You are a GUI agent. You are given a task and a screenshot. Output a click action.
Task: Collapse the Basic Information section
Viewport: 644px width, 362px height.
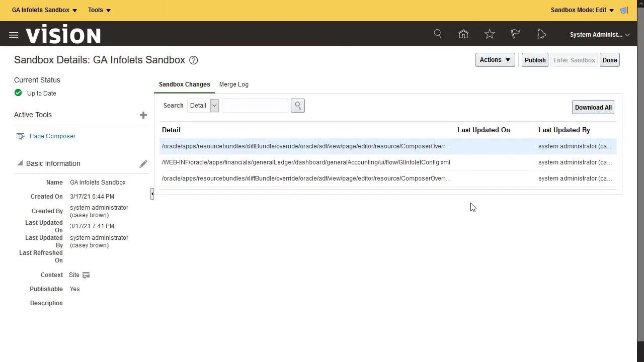(x=20, y=163)
